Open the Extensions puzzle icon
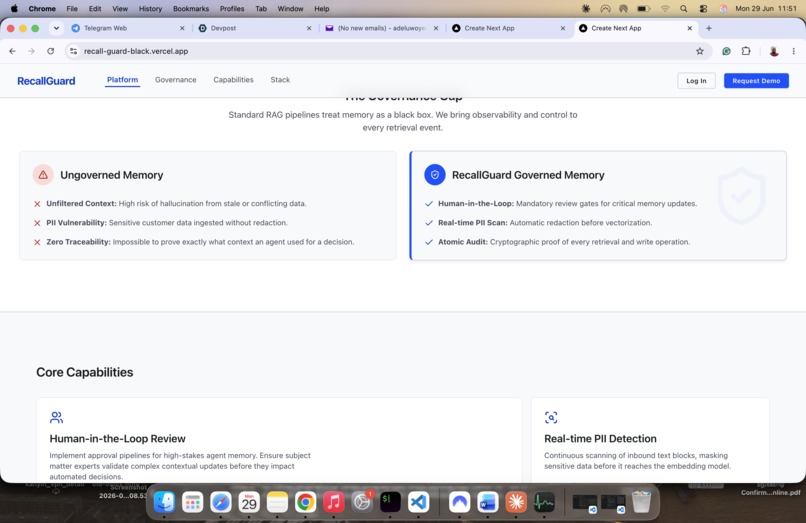806x523 pixels. 746,51
